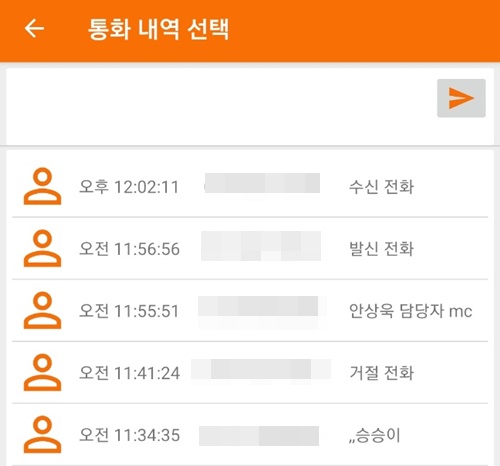Tap blurred phone number beside 발신 전화
Screen dimensions: 500x466
pos(261,246)
